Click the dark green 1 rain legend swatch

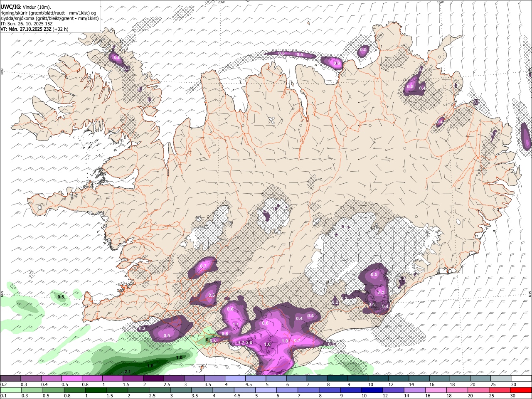point(95,390)
